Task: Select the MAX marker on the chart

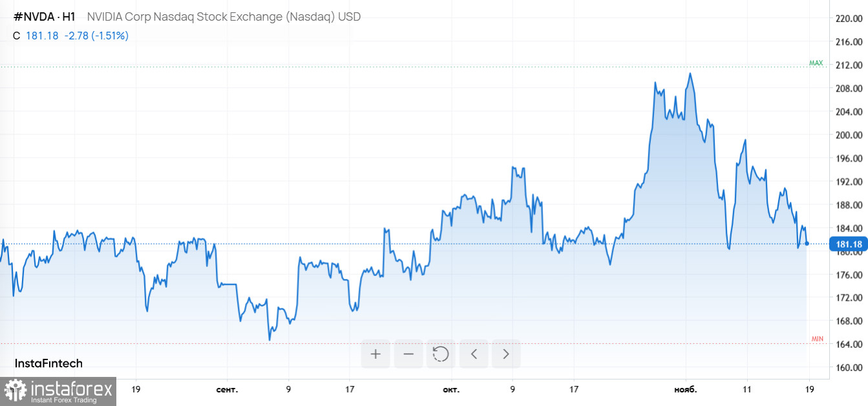Action: click(816, 63)
